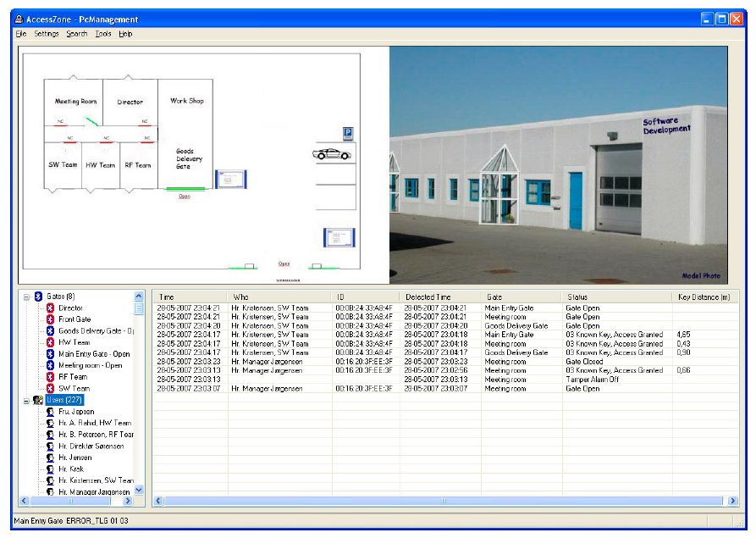Click the AccessZone padlock icon in title bar
The image size is (756, 538).
(19, 19)
